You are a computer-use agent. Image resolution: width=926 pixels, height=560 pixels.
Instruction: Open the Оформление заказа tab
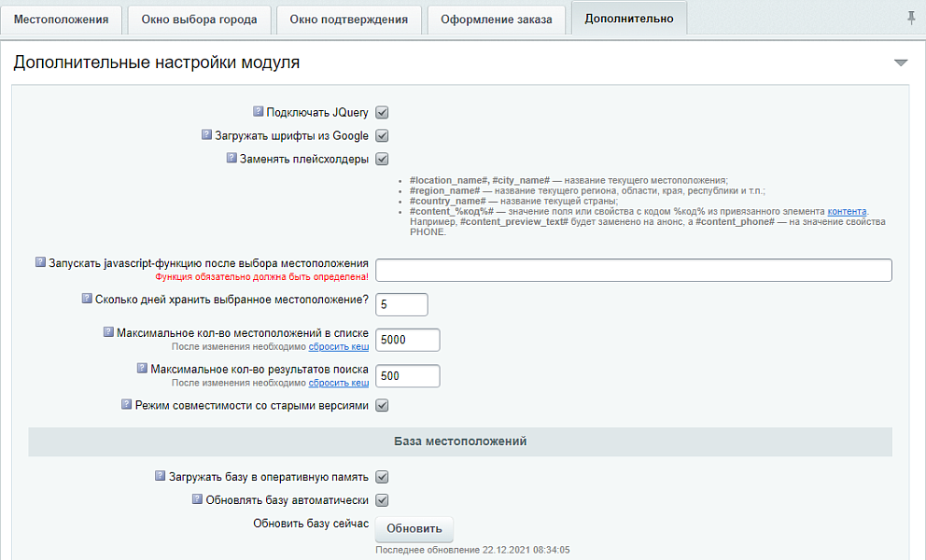[x=496, y=17]
